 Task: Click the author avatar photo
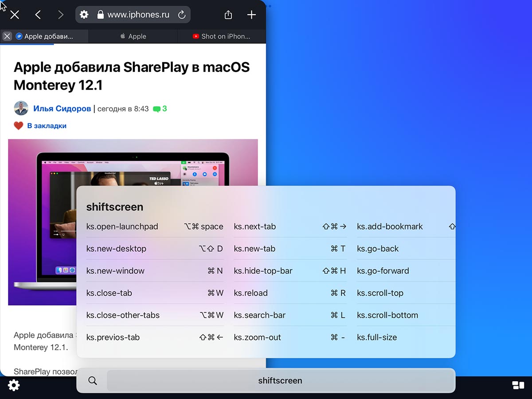pyautogui.click(x=21, y=109)
